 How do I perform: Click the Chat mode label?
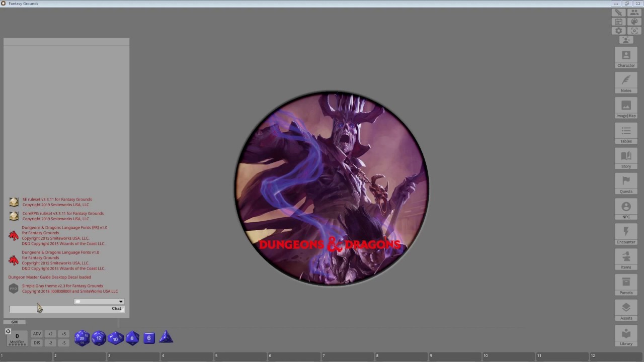tap(116, 309)
